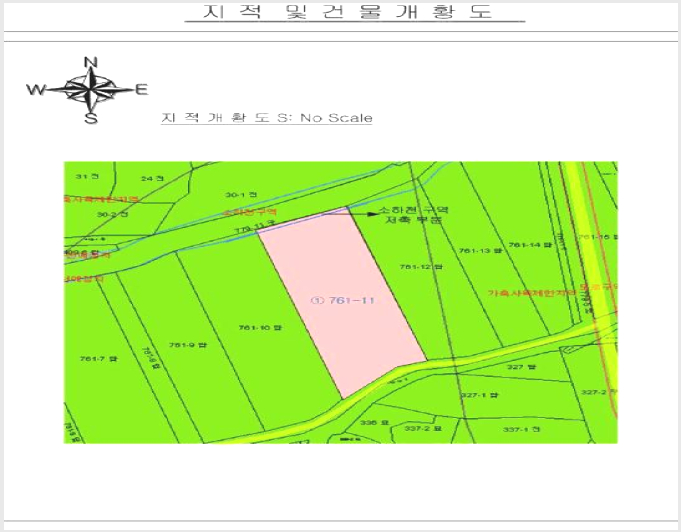The image size is (681, 532).
Task: Click parcel label 761-7 답
Action: (x=99, y=359)
